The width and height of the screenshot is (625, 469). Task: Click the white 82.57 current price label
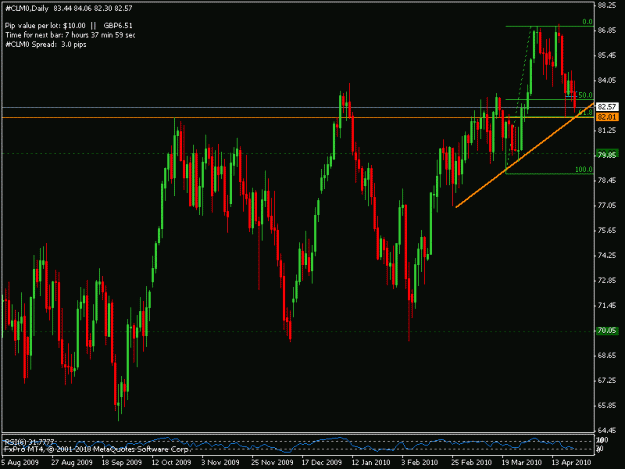tap(607, 107)
